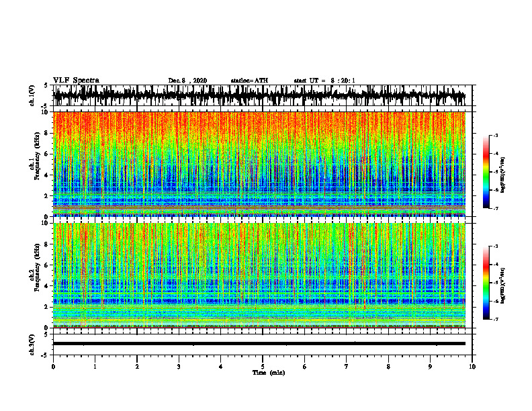Click time axis tick label "1"
The height and width of the screenshot is (411, 532).
click(95, 367)
